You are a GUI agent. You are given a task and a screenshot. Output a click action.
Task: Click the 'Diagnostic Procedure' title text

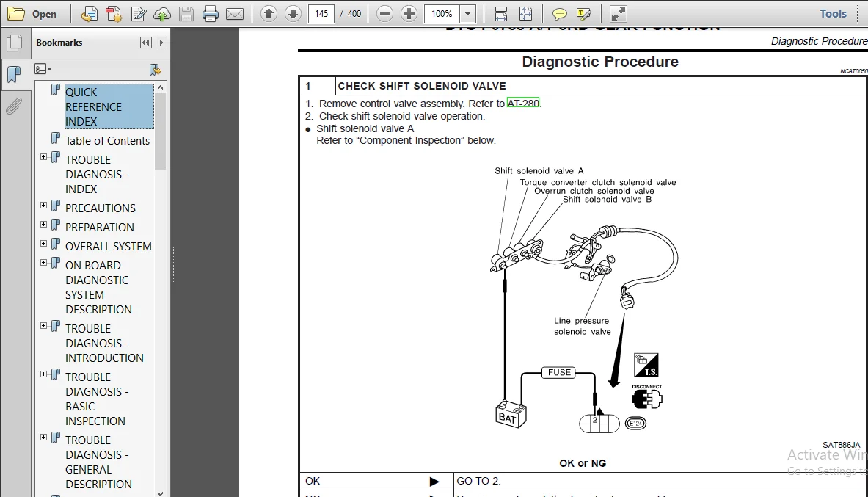tap(600, 62)
